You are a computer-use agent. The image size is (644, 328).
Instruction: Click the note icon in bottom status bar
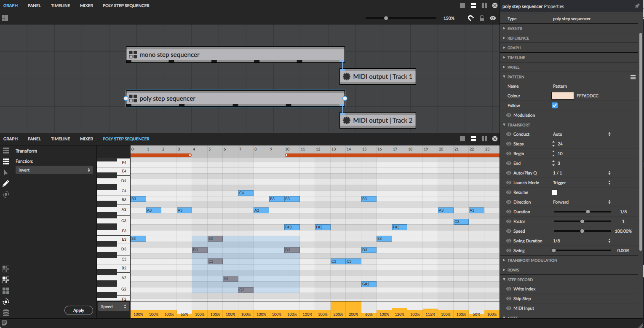[4, 323]
